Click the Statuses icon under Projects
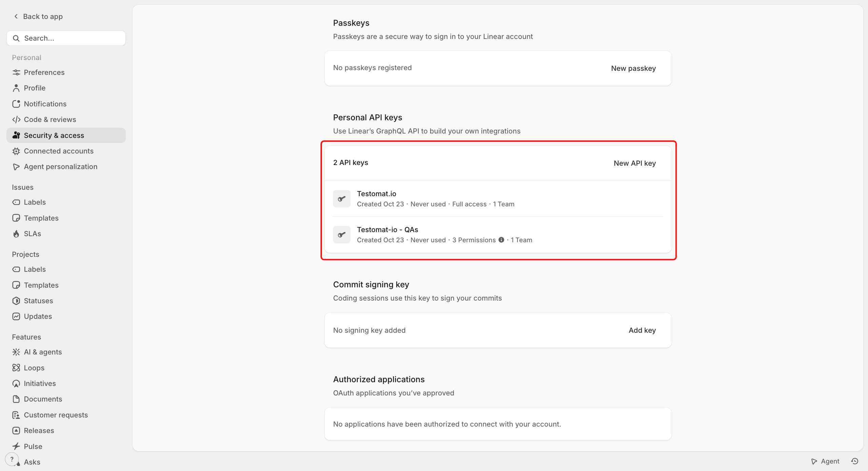The width and height of the screenshot is (868, 471). (x=16, y=301)
